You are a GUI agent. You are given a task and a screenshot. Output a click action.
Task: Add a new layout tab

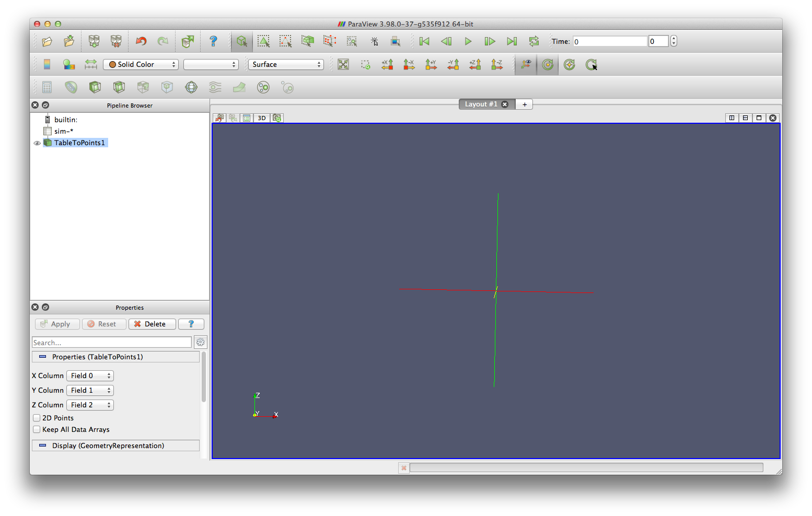click(525, 104)
